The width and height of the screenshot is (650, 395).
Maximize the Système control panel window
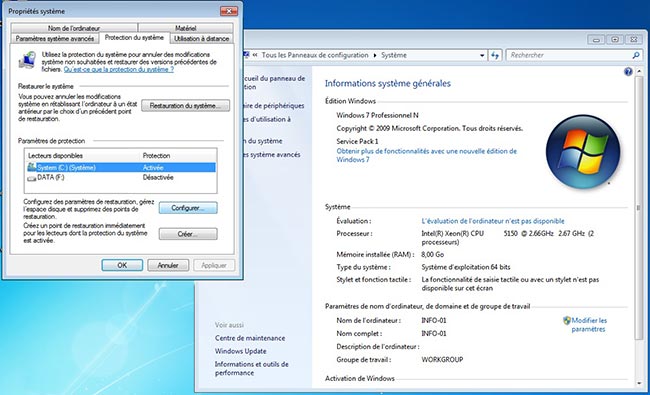(x=615, y=40)
